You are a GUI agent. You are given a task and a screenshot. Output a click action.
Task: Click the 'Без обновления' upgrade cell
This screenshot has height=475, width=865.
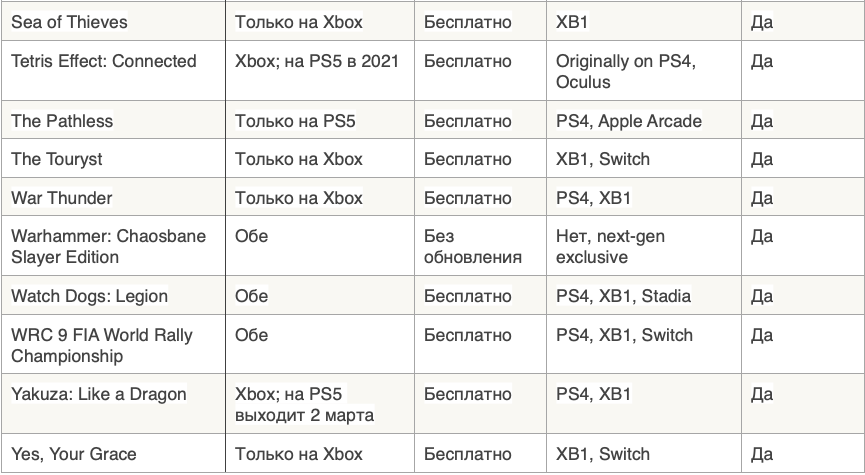[x=473, y=247]
